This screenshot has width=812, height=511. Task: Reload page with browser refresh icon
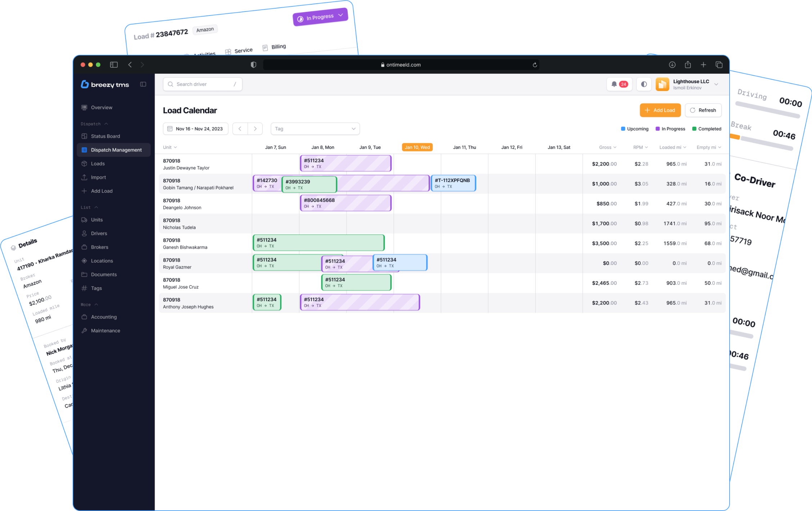click(535, 65)
